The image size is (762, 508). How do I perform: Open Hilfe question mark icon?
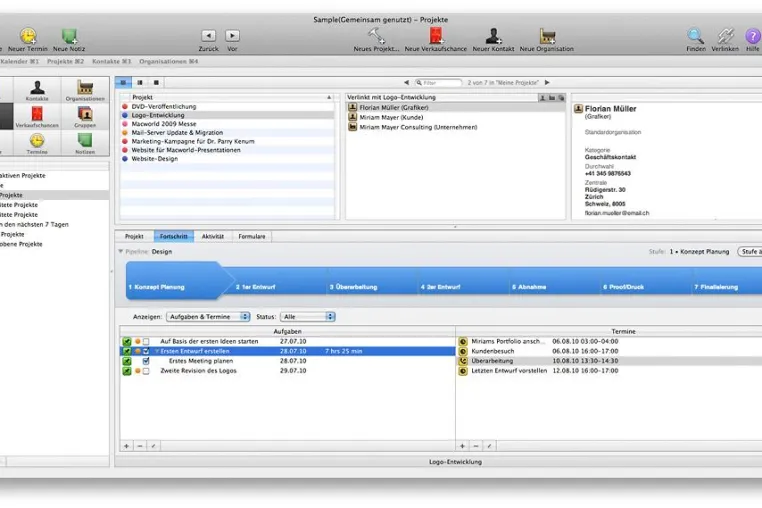click(752, 36)
